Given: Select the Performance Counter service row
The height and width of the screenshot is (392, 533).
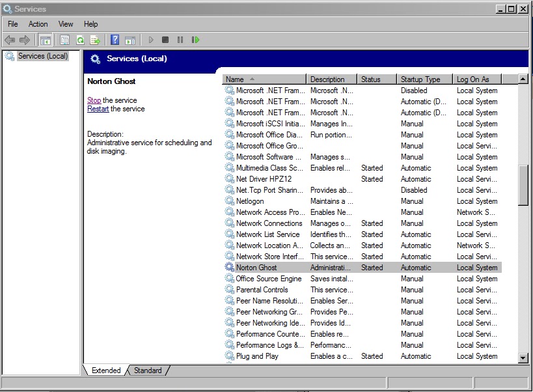Looking at the screenshot, I should [x=362, y=334].
